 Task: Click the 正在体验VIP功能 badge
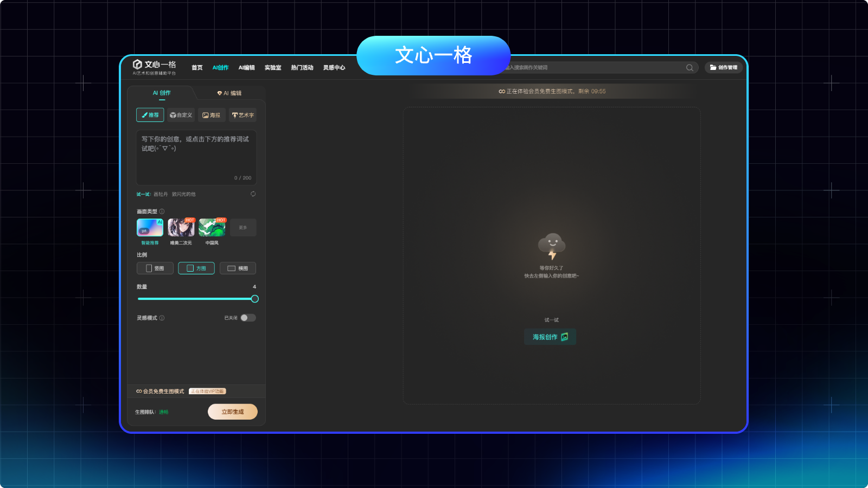point(207,391)
